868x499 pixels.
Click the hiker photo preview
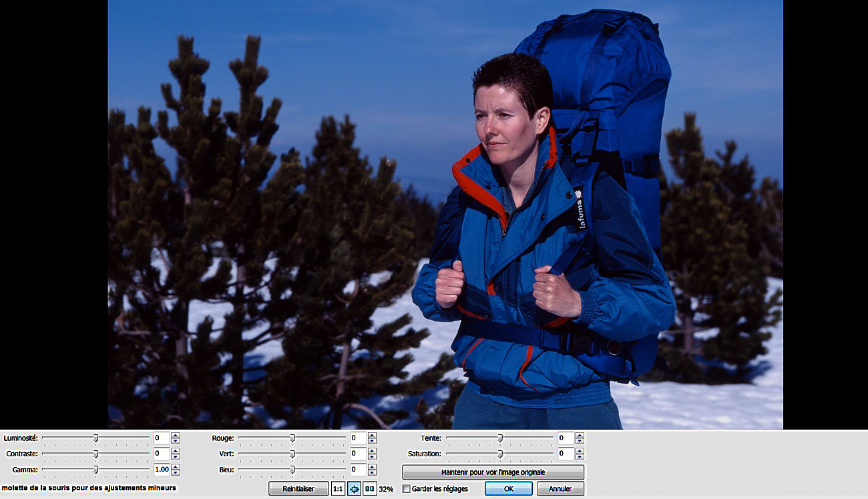[x=445, y=214]
